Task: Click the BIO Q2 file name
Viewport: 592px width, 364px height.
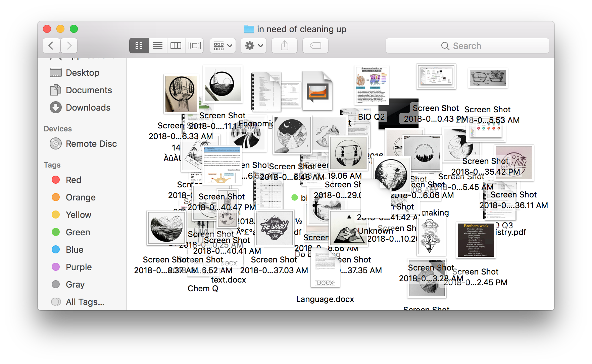Action: (x=372, y=117)
